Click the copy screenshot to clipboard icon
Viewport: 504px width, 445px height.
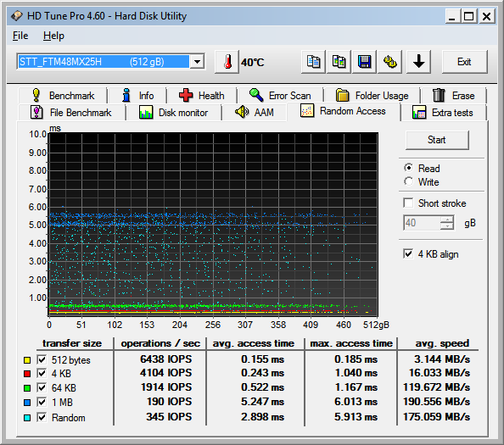tap(339, 62)
